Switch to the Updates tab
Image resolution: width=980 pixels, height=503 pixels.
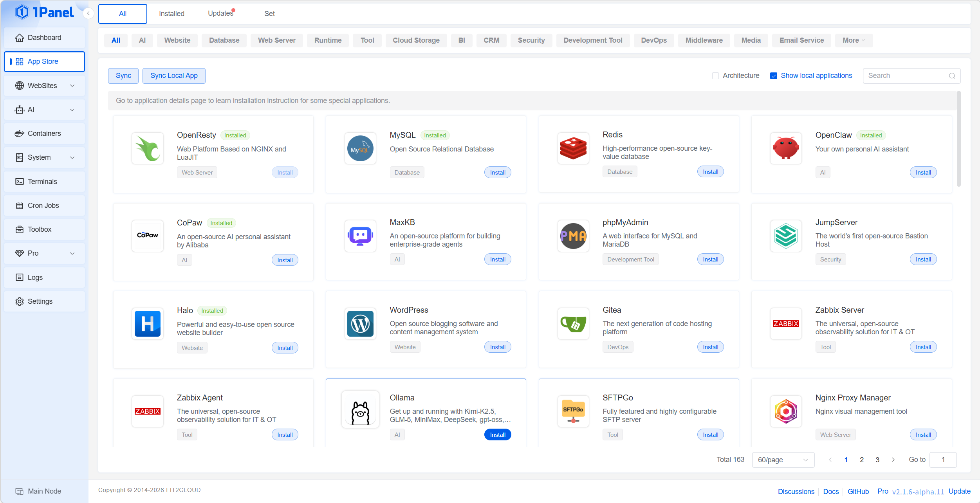click(x=220, y=14)
